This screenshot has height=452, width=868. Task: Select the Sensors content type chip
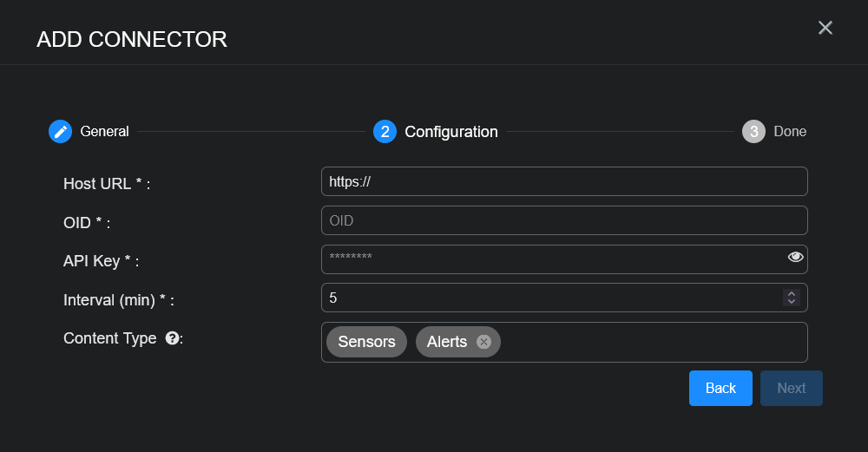coord(366,342)
